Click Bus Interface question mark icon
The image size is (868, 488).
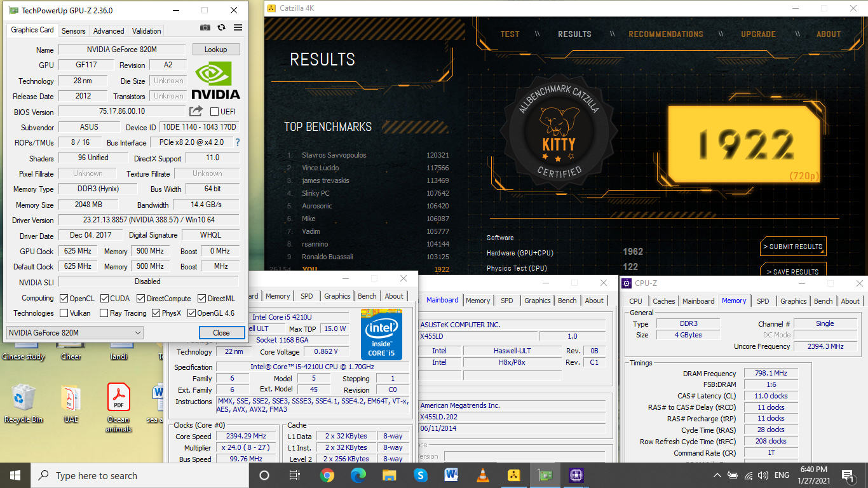(238, 143)
